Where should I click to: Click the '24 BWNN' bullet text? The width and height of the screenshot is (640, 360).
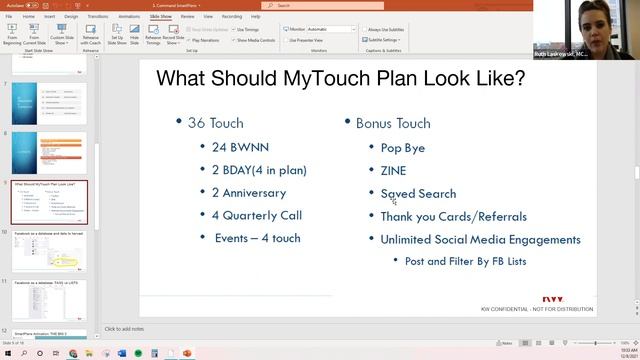[x=240, y=147]
